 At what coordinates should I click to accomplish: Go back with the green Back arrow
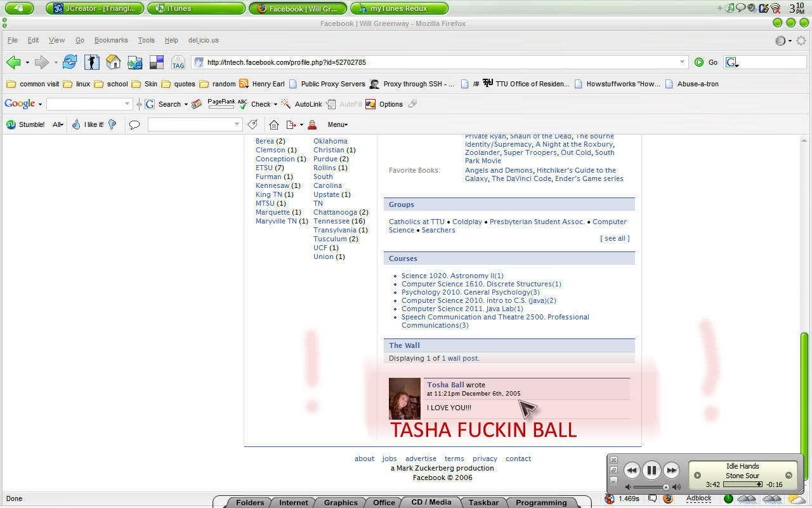[x=13, y=62]
